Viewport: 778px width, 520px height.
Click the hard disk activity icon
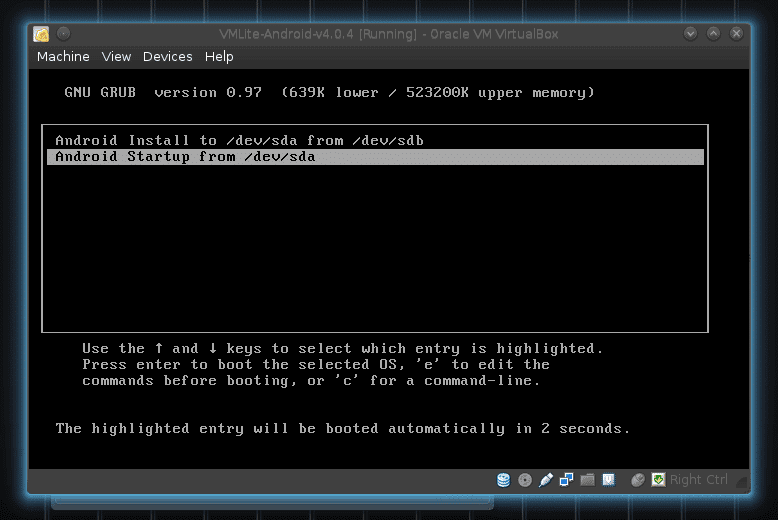coord(504,480)
